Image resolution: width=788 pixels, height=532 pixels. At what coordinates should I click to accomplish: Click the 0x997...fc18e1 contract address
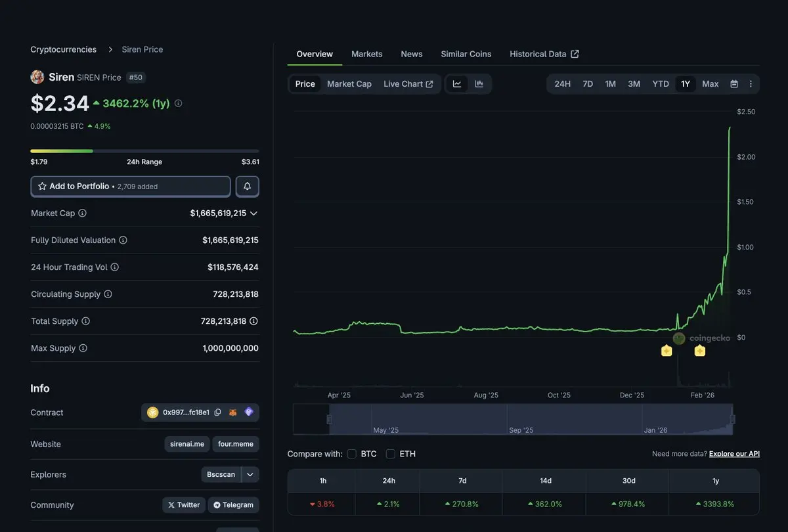point(186,412)
